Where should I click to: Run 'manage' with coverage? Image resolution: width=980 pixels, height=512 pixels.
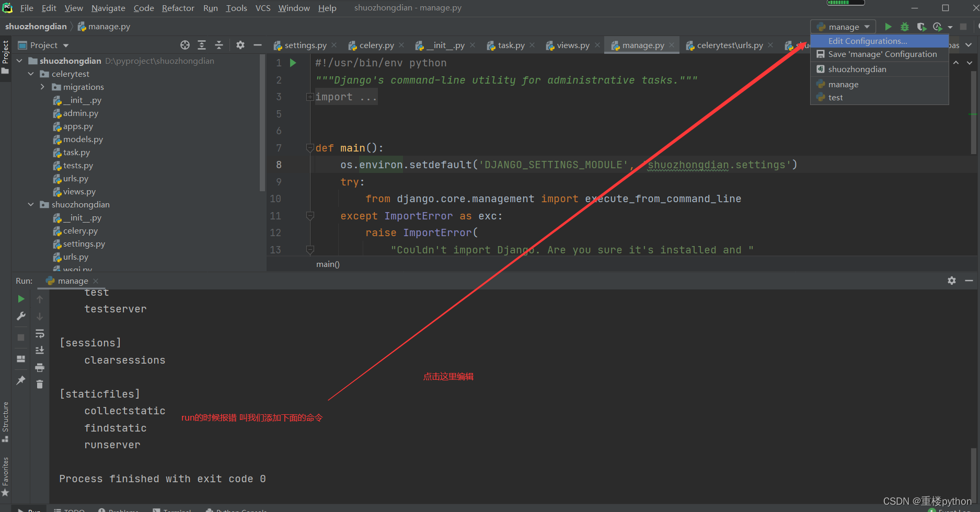(x=921, y=27)
